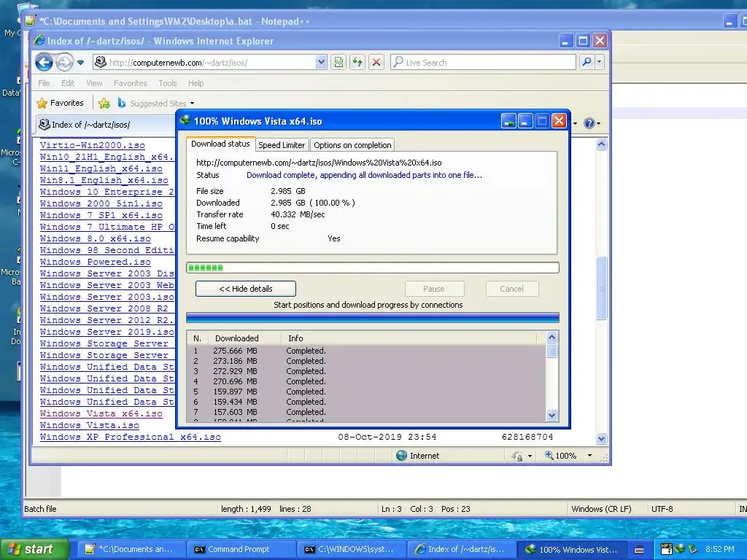This screenshot has height=560, width=747.
Task: Open the recent pages dropdown arrow
Action: pos(80,63)
